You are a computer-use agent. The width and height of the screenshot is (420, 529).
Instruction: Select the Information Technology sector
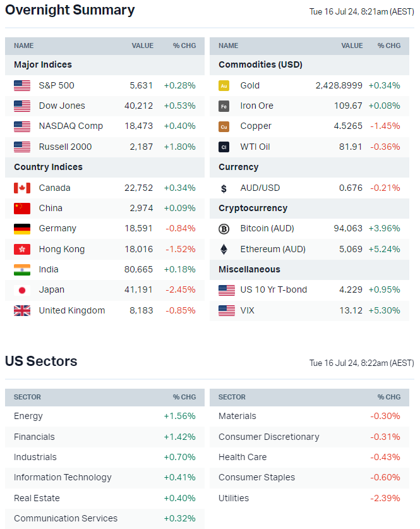63,477
